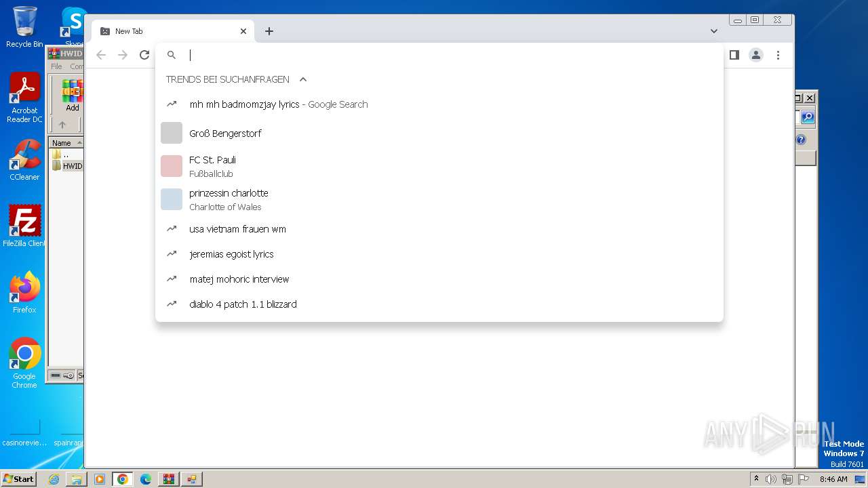Open Recycle Bin desktop icon

click(x=24, y=27)
